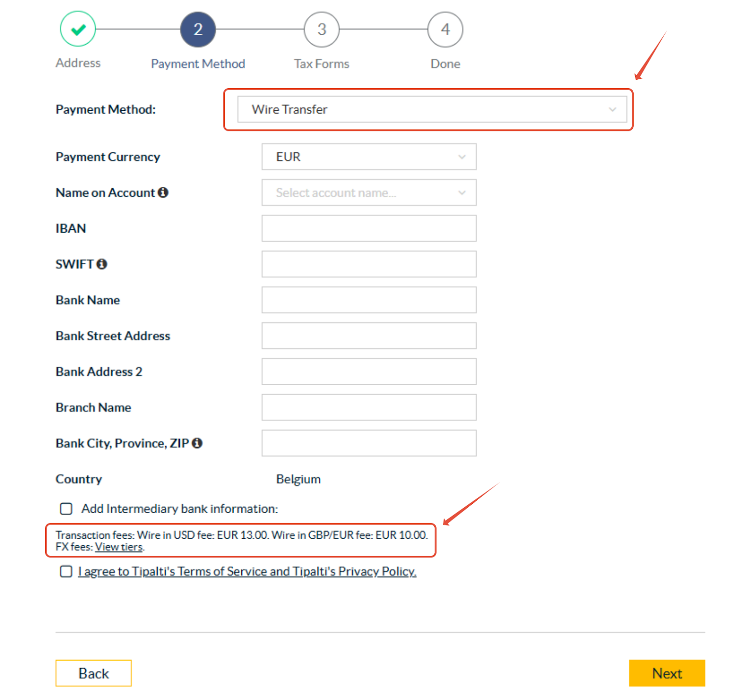Focus the SWIFT text field
Screen dimensions: 751x700
point(369,264)
